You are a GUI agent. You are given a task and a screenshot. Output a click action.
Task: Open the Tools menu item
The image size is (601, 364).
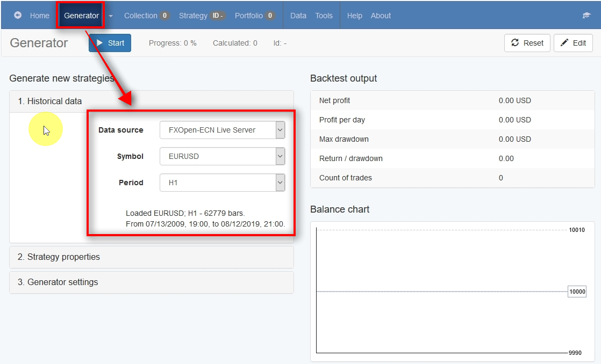pyautogui.click(x=324, y=16)
